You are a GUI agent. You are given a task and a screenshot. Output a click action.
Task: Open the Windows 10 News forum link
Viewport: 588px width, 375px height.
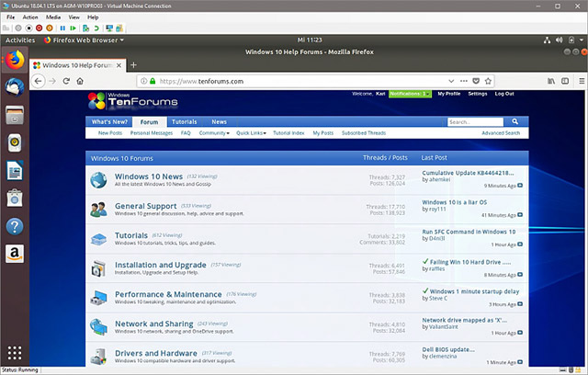(148, 176)
